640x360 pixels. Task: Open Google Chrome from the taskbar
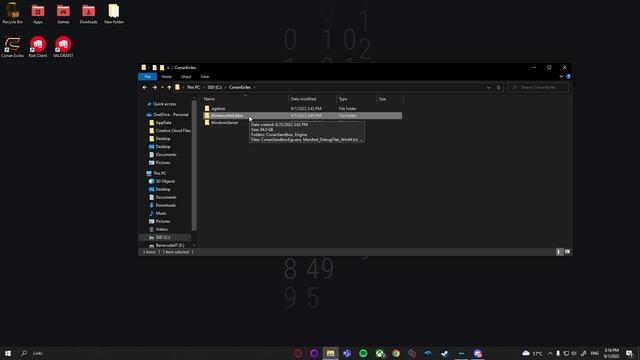coord(396,353)
